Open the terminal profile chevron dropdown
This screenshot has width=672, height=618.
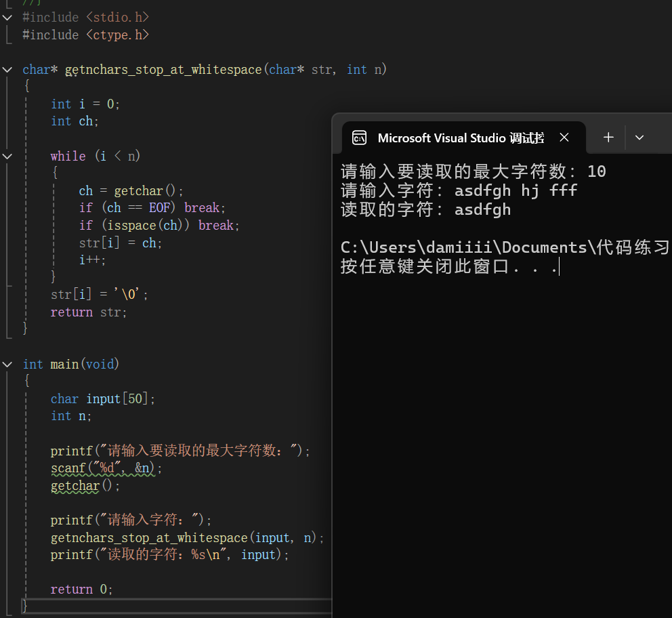pos(639,138)
